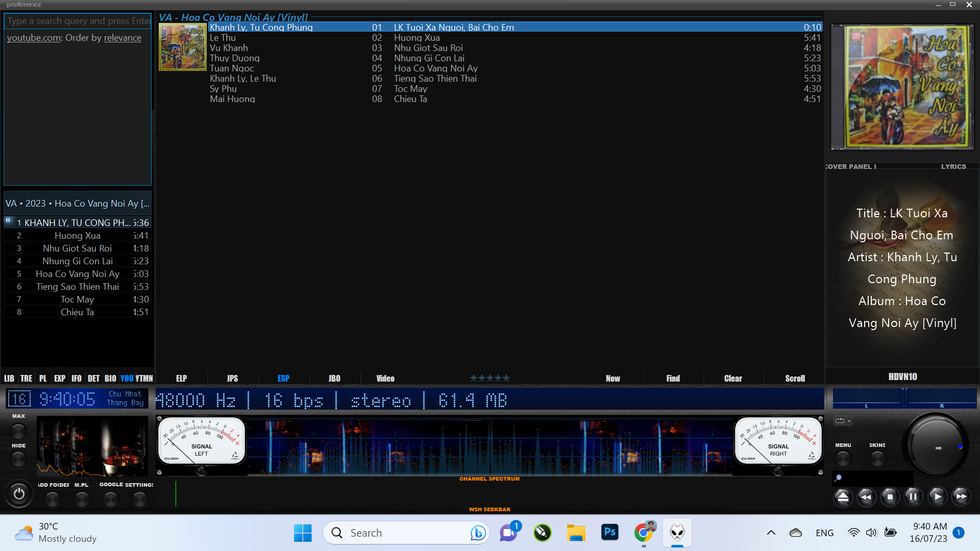Switch to the PL tab
The image size is (980, 551).
(43, 378)
